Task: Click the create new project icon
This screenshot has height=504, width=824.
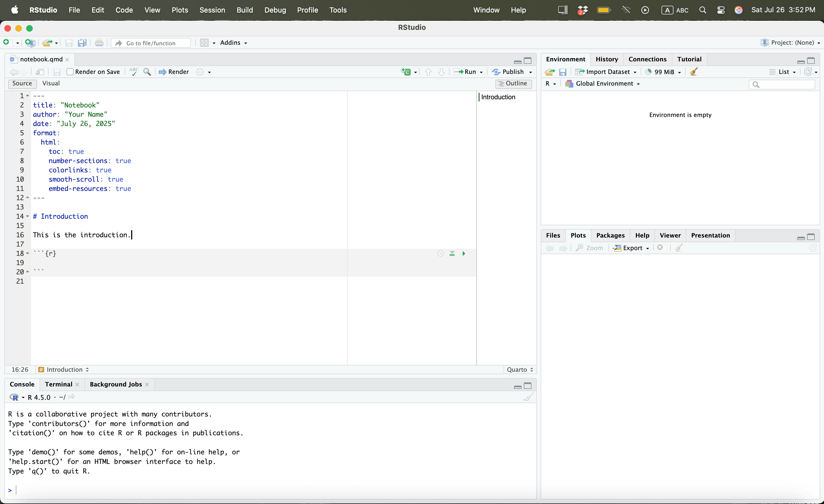Action: [x=30, y=43]
